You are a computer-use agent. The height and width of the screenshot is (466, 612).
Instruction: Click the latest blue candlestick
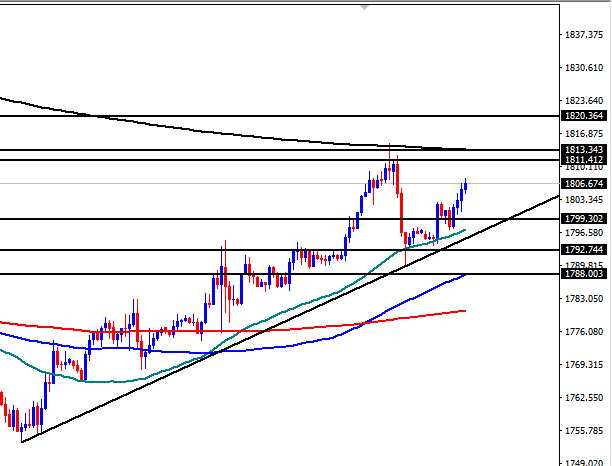(x=466, y=186)
